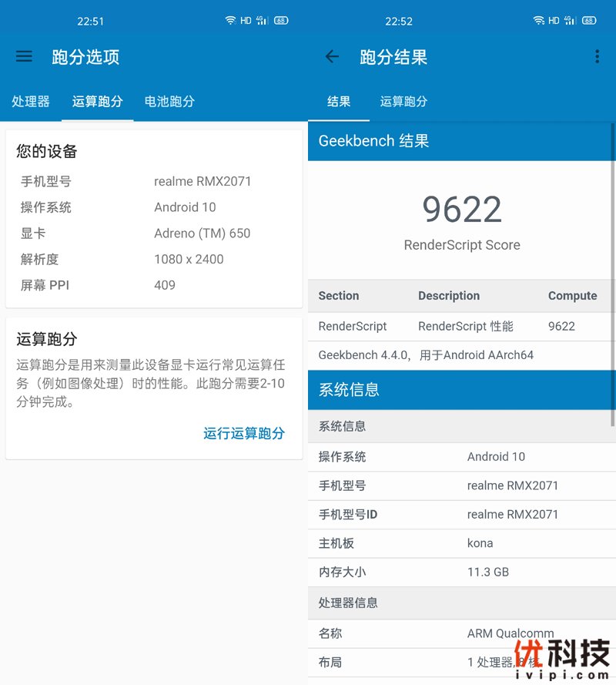Screen dimensions: 616x685
Task: Tap the 运行运算跑分 link
Action: (244, 433)
